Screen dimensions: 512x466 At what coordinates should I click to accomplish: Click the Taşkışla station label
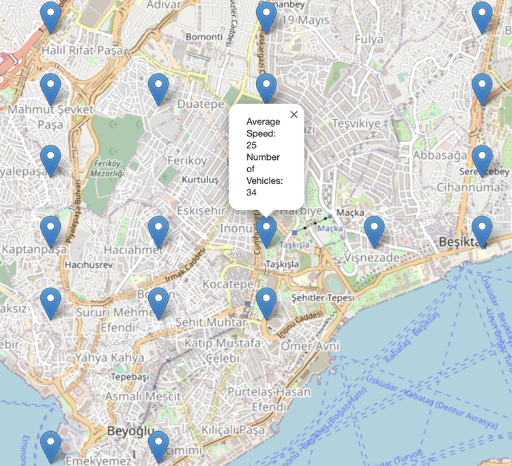coord(294,245)
